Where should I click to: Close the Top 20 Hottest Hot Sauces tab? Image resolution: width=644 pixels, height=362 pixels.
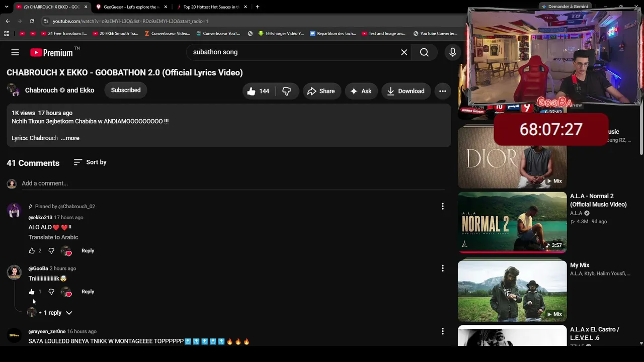(x=246, y=7)
